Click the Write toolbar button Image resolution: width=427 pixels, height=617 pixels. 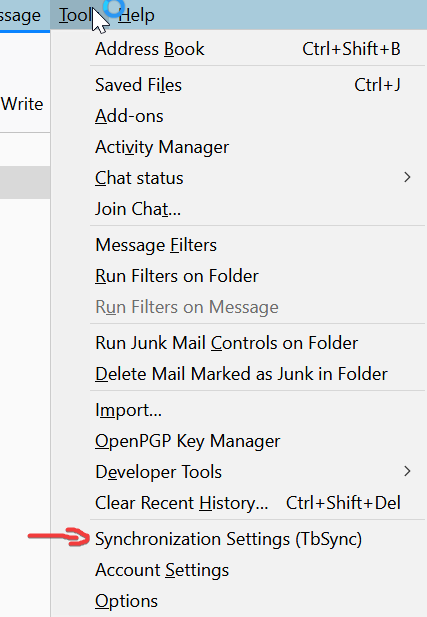click(22, 104)
